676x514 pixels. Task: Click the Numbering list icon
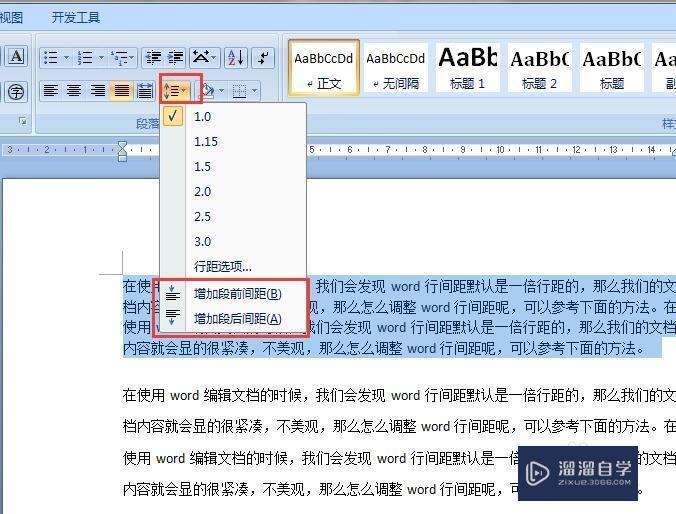84,57
